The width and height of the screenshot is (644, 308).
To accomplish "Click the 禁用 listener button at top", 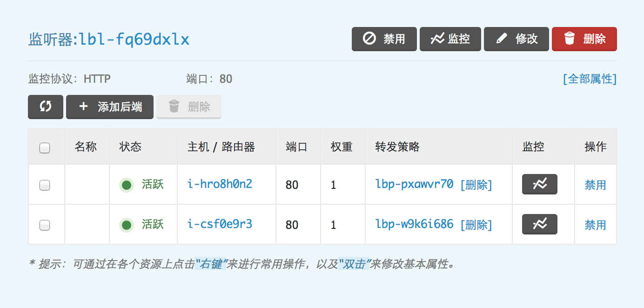I will tap(384, 39).
